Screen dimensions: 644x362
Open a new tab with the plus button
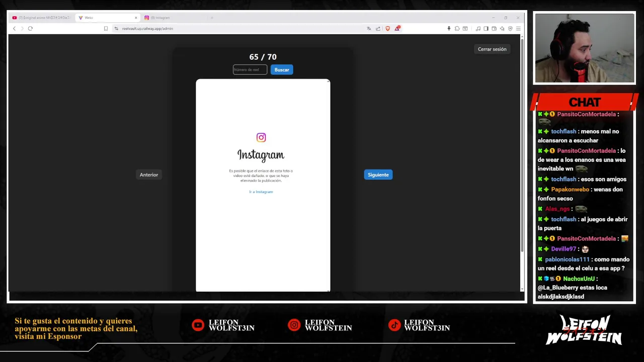click(x=212, y=18)
